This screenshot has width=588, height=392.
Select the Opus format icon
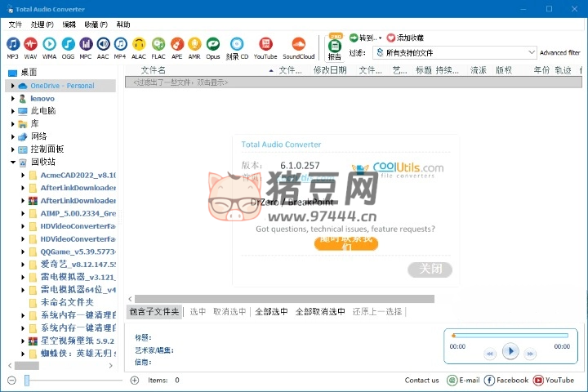[x=213, y=44]
